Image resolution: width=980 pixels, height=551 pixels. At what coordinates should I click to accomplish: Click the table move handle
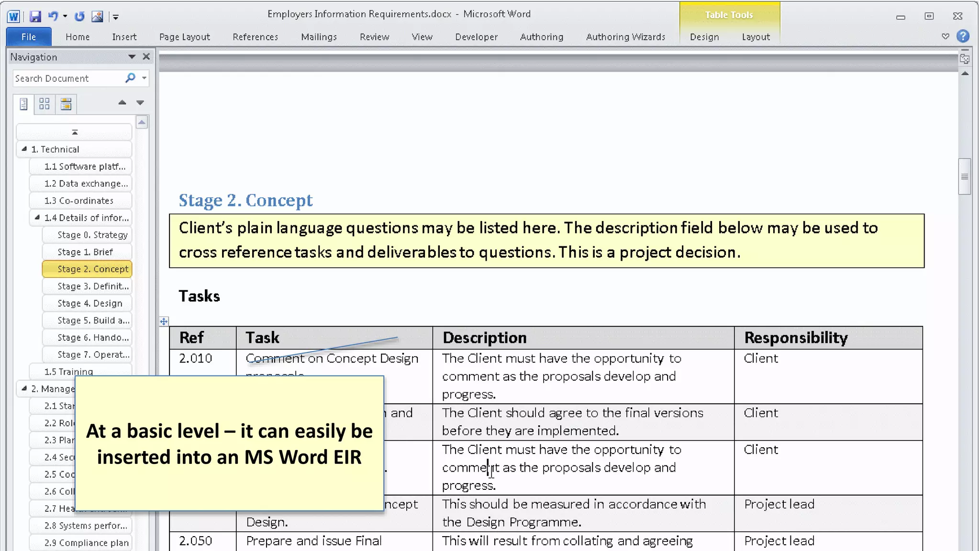(164, 321)
